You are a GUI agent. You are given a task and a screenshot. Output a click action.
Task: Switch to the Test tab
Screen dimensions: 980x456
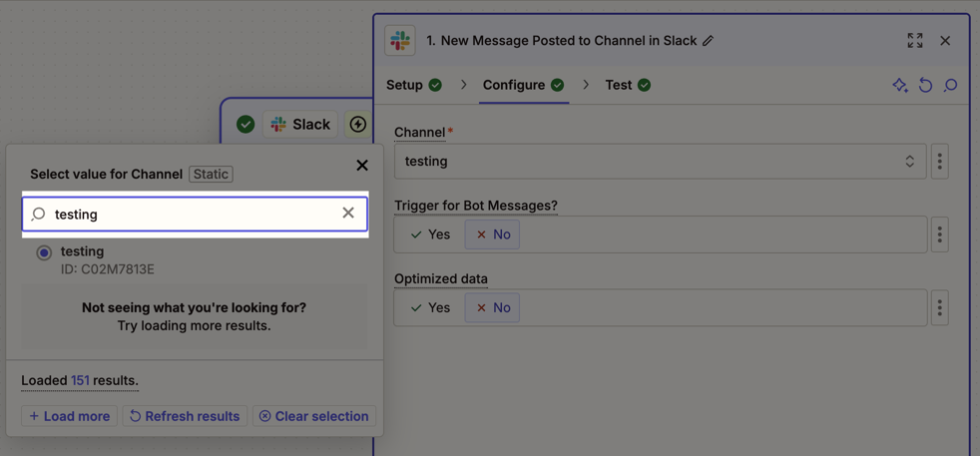627,86
